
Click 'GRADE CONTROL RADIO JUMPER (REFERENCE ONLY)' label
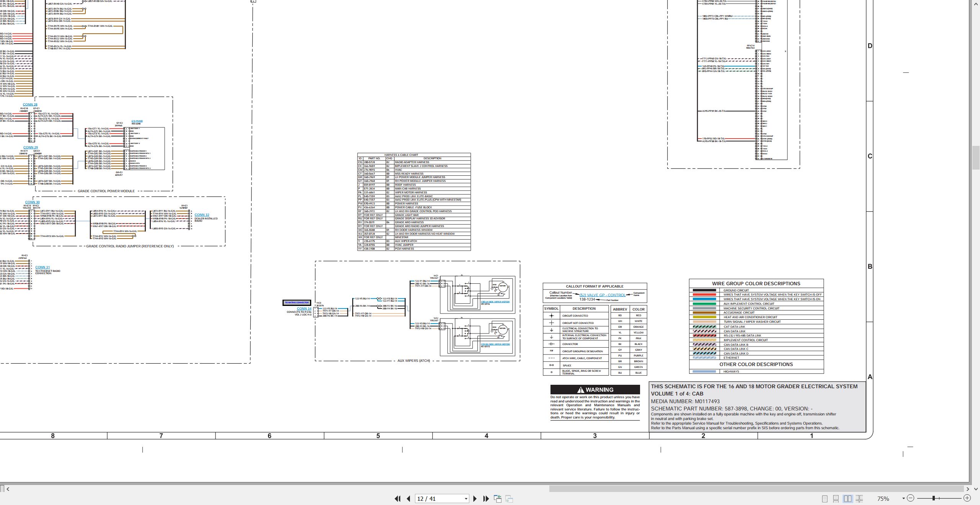130,246
